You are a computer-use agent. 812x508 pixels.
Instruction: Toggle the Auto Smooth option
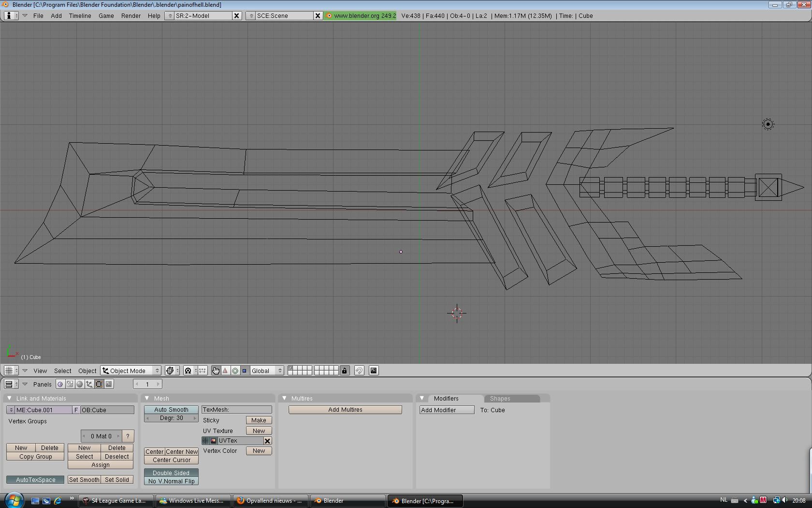171,410
